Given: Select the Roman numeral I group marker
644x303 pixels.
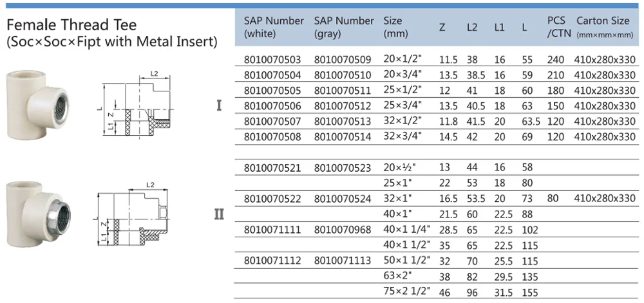Looking at the screenshot, I should tap(219, 104).
